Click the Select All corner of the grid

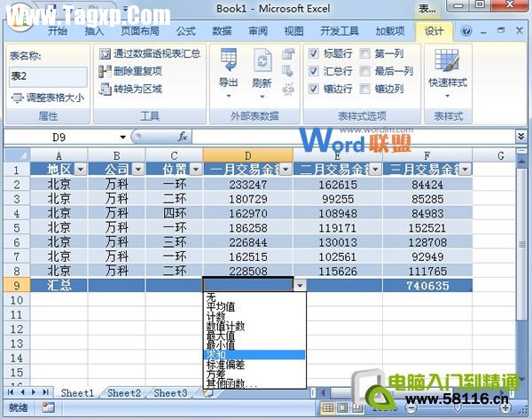coord(17,155)
